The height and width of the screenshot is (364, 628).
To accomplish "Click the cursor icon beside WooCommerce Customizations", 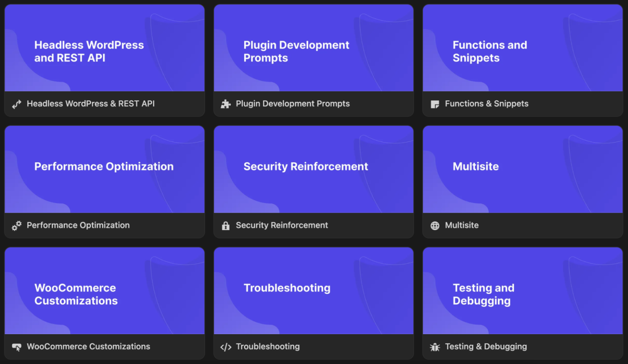I will (x=16, y=347).
